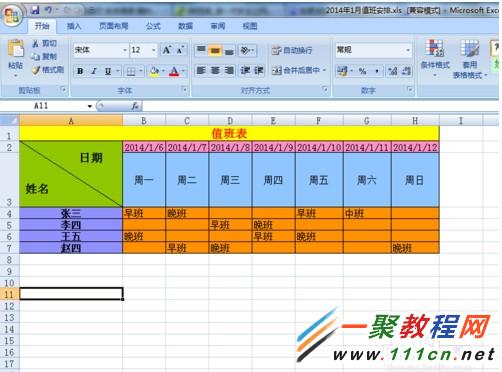This screenshot has height=372, width=502.
Task: Expand the Merge and Center dropdown arrow
Action: click(x=324, y=70)
